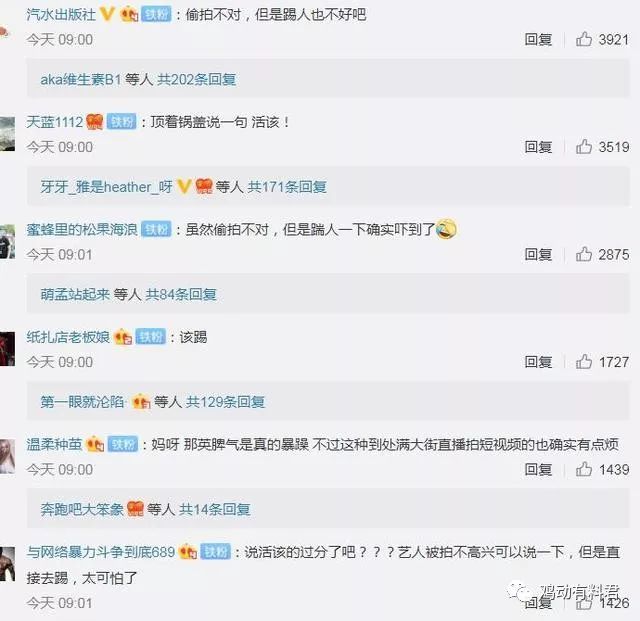This screenshot has width=640, height=621.
Task: Click 回复 on 纸扎店老板娘's comment
Action: (x=538, y=362)
